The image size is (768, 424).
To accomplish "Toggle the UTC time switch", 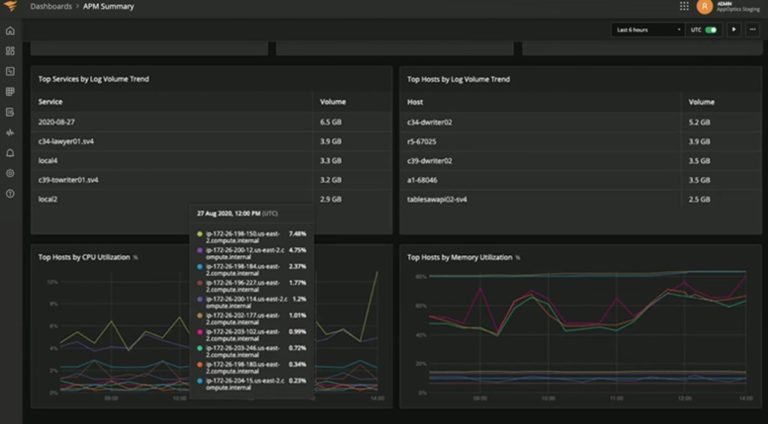I will click(711, 30).
